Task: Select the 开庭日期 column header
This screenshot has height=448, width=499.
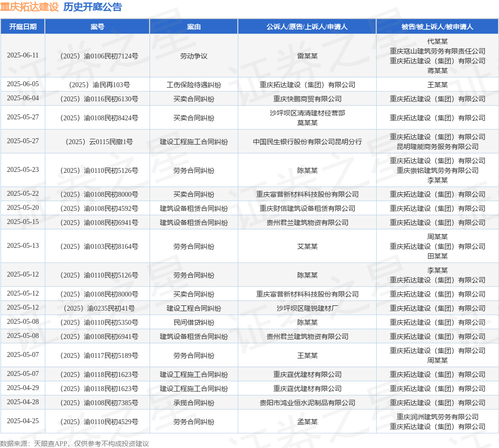Action: tap(23, 27)
